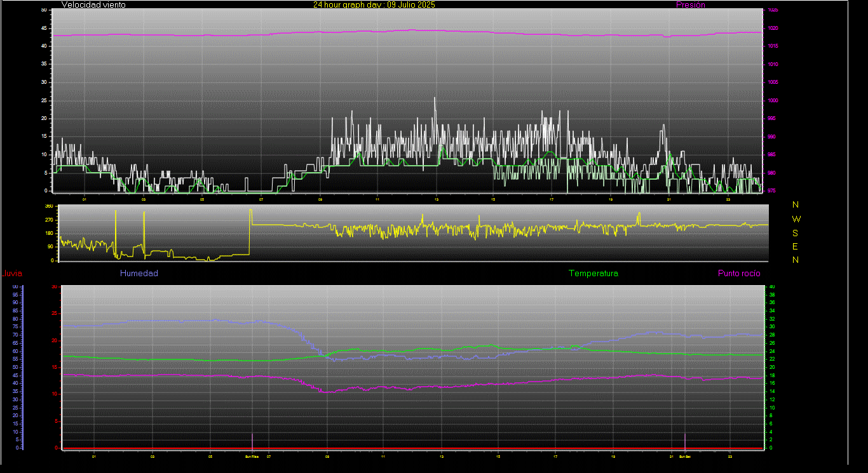Click wind direction axis value 360
868x473 pixels.
tap(48, 206)
